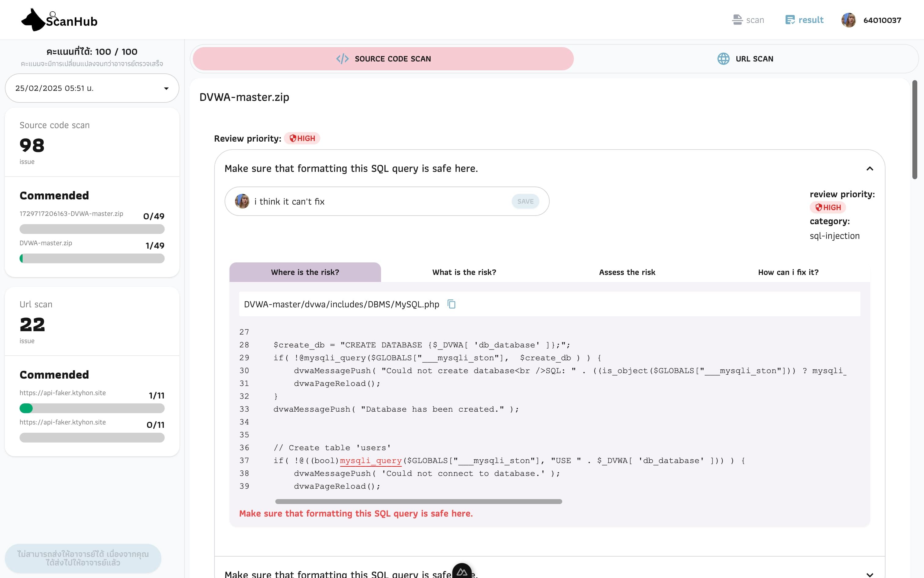
Task: Select first https://api-faker.ktyhon.site entry
Action: click(x=63, y=393)
